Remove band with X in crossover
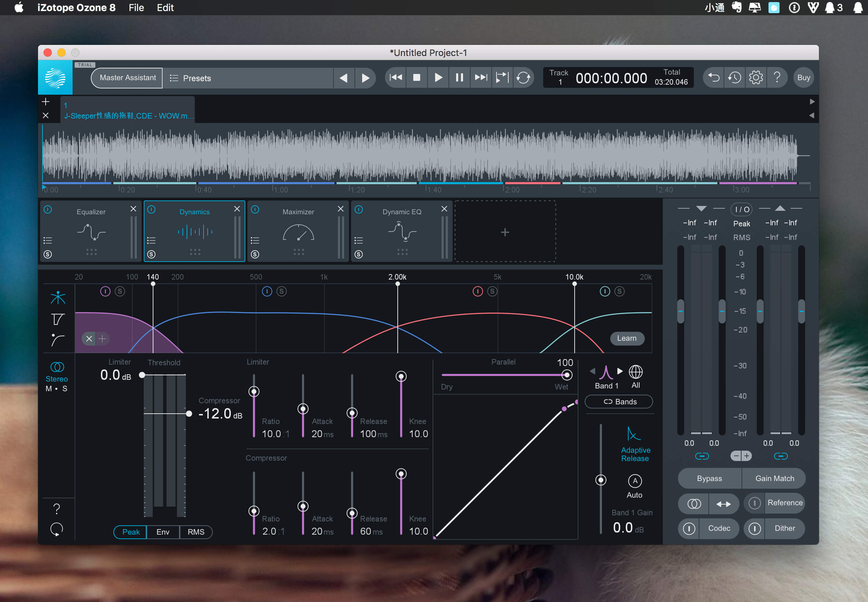 click(89, 339)
